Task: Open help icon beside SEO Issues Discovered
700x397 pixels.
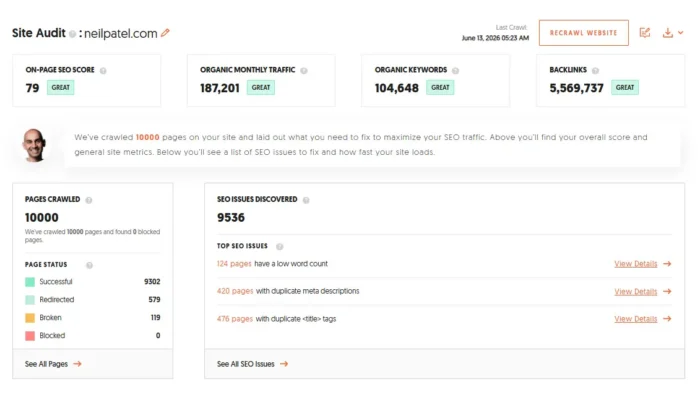Action: 306,200
